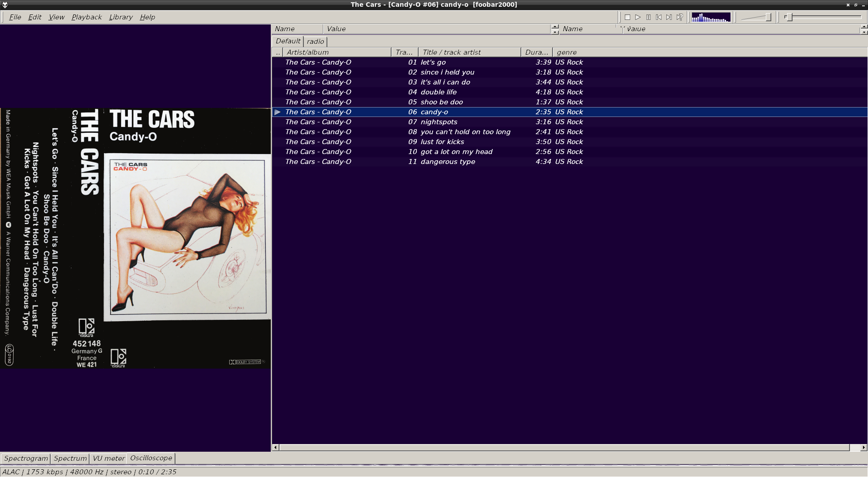Open the Help menu
The width and height of the screenshot is (868, 477).
click(x=147, y=17)
